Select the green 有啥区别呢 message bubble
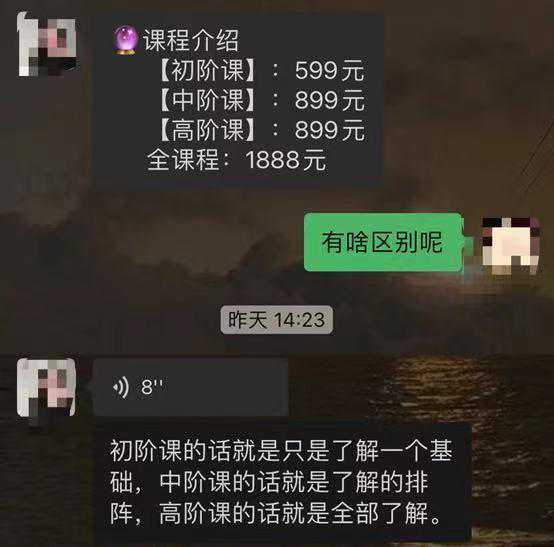 click(x=383, y=242)
